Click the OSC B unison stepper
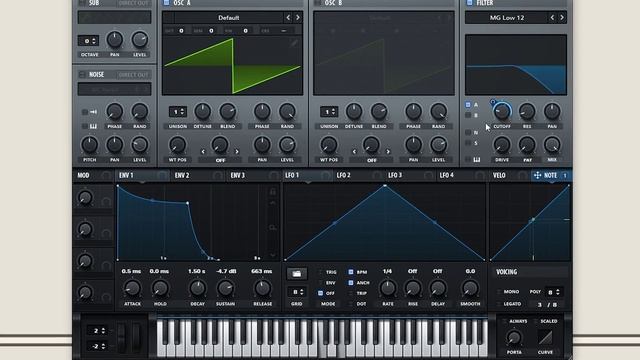640x360 pixels. click(329, 111)
